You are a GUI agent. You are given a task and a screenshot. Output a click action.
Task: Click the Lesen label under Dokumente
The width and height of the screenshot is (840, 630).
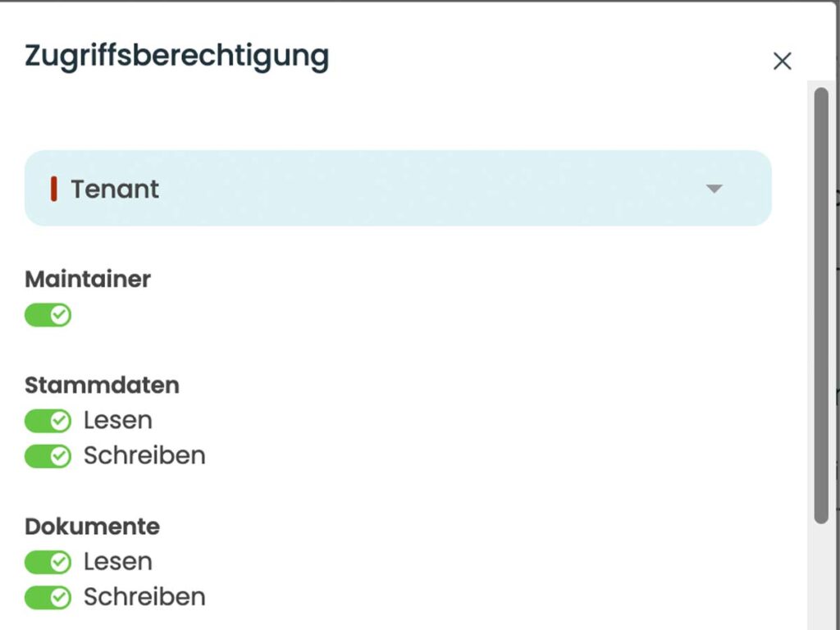point(117,562)
